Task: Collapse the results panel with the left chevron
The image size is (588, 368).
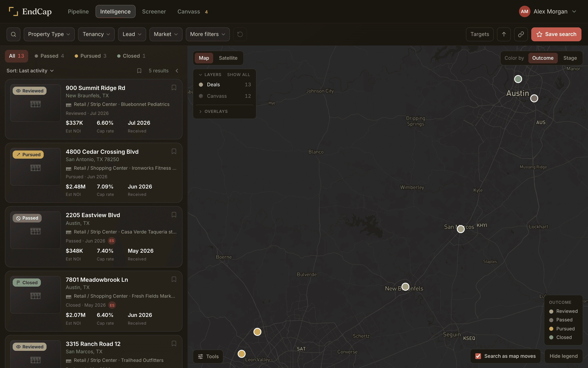Action: tap(177, 71)
